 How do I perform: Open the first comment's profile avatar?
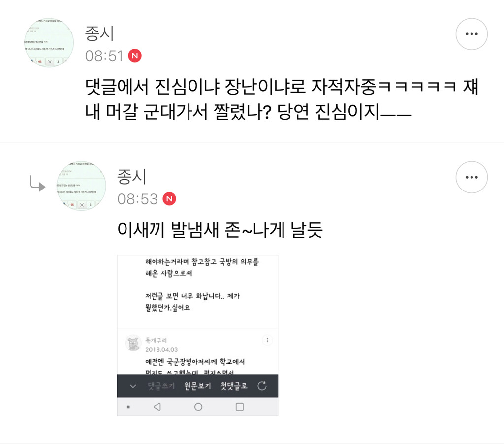tap(49, 43)
